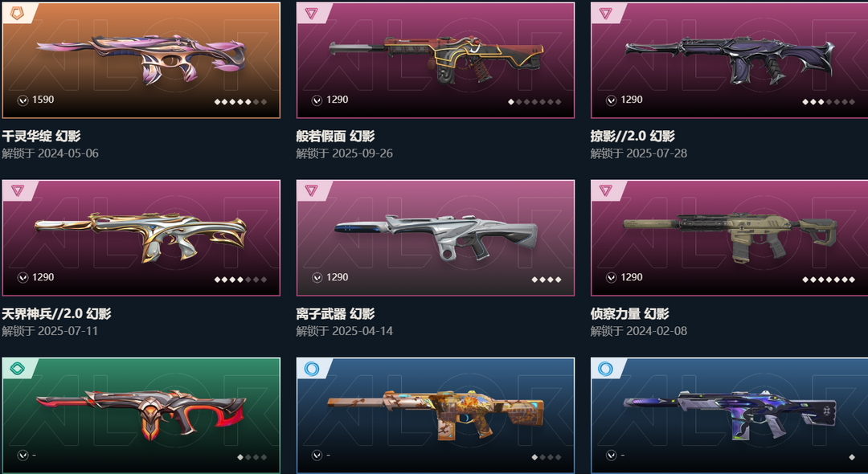Click the 天界神兵//2.0 幻影 title
This screenshot has width=868, height=474.
click(x=56, y=313)
